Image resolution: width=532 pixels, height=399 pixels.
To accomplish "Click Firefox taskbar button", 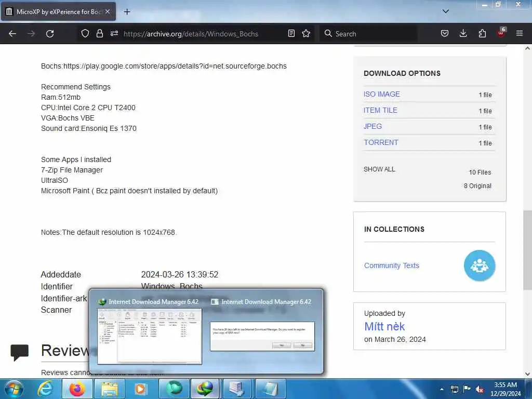I will (77, 389).
